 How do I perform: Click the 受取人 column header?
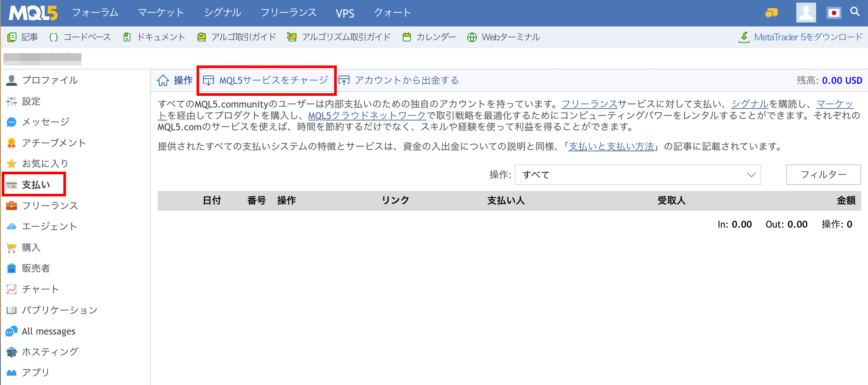click(x=671, y=200)
